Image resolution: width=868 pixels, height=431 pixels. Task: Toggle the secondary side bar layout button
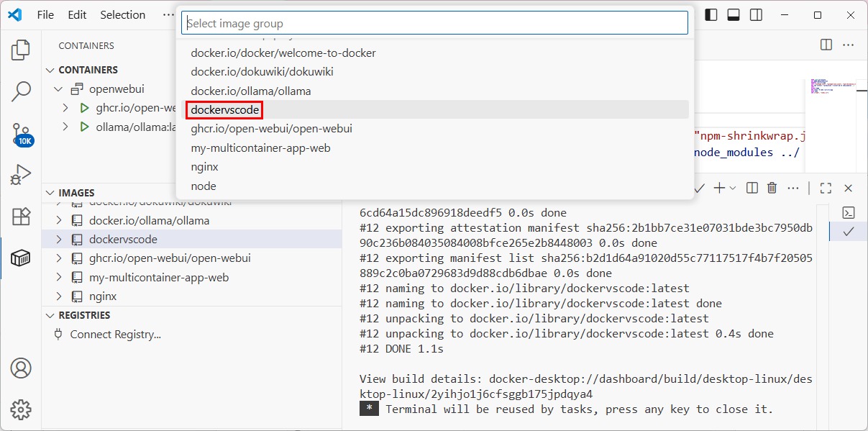coord(756,14)
